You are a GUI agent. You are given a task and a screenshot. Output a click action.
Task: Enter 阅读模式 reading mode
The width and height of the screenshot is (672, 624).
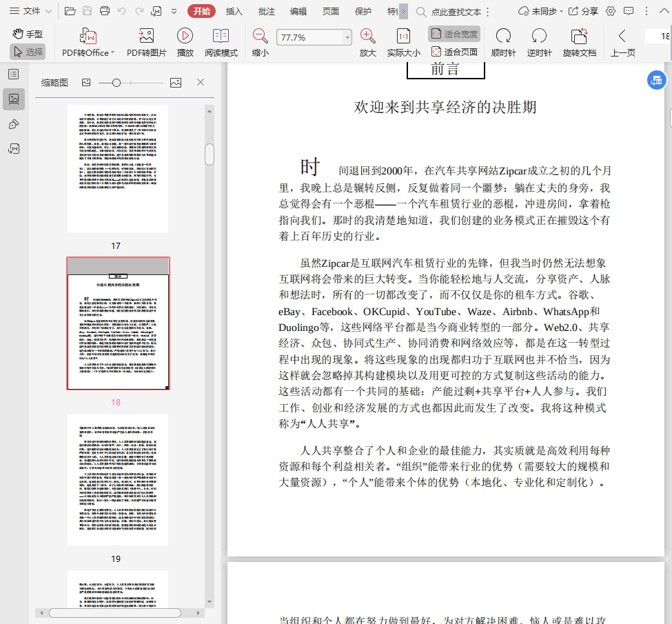(221, 37)
